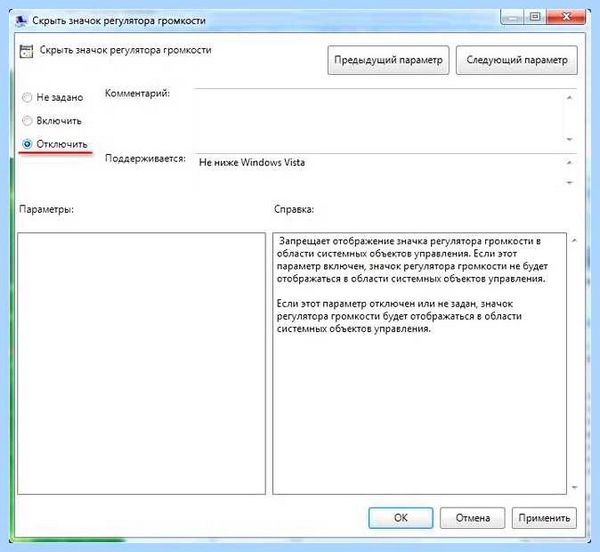Viewport: 600px width, 552px height.
Task: Apply changes with 'Применить' button
Action: click(544, 518)
